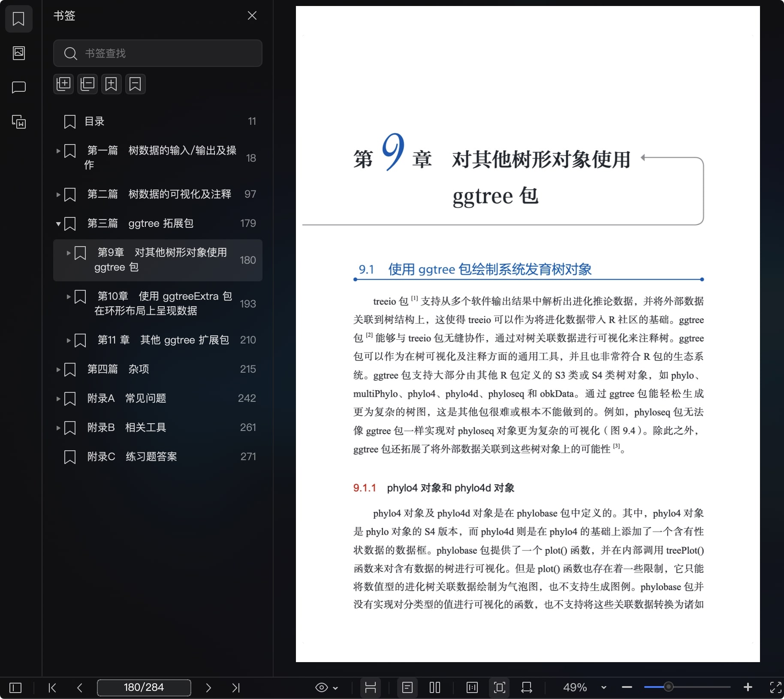Screen dimensions: 784x699
Task: Click bookmark icon beside 附录C
Action: click(70, 457)
